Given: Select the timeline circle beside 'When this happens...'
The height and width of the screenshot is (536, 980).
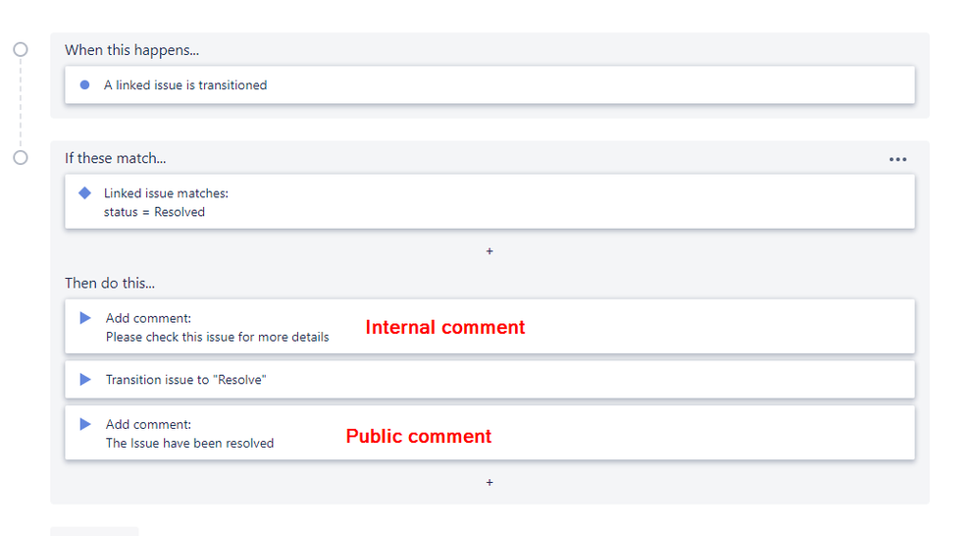Looking at the screenshot, I should pyautogui.click(x=21, y=49).
